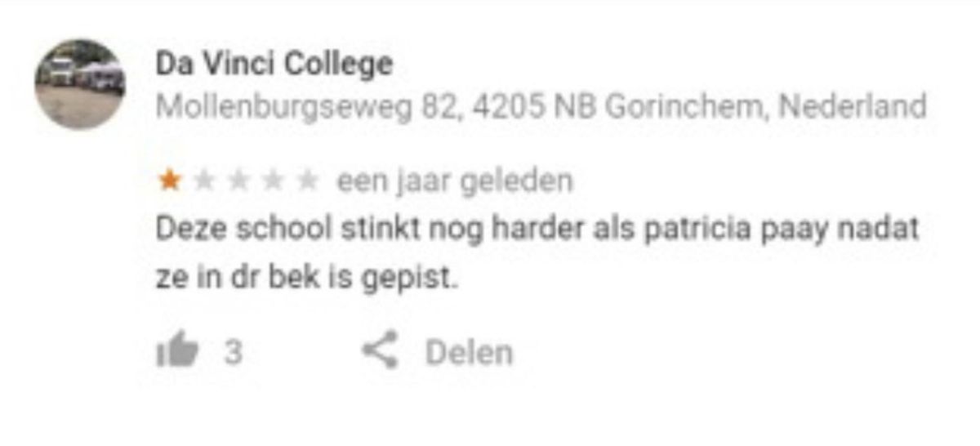980x446 pixels.
Task: Open the Da Vinci College profile photo
Action: click(x=80, y=83)
